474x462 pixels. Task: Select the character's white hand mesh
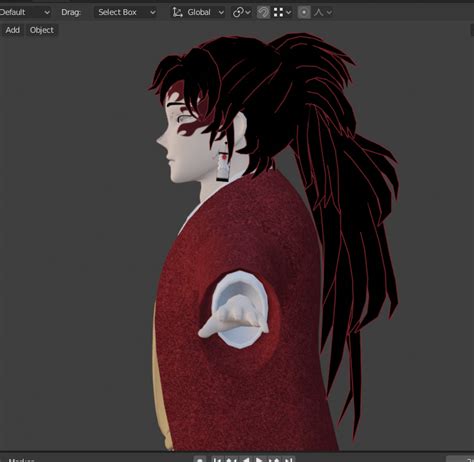click(x=233, y=318)
